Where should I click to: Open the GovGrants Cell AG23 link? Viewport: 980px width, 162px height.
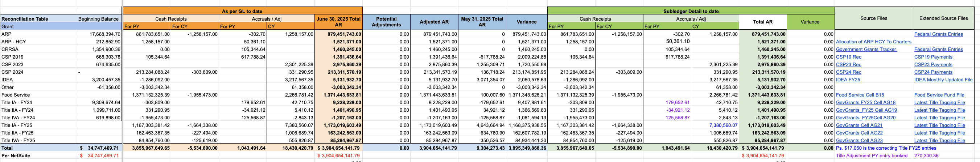[859, 140]
